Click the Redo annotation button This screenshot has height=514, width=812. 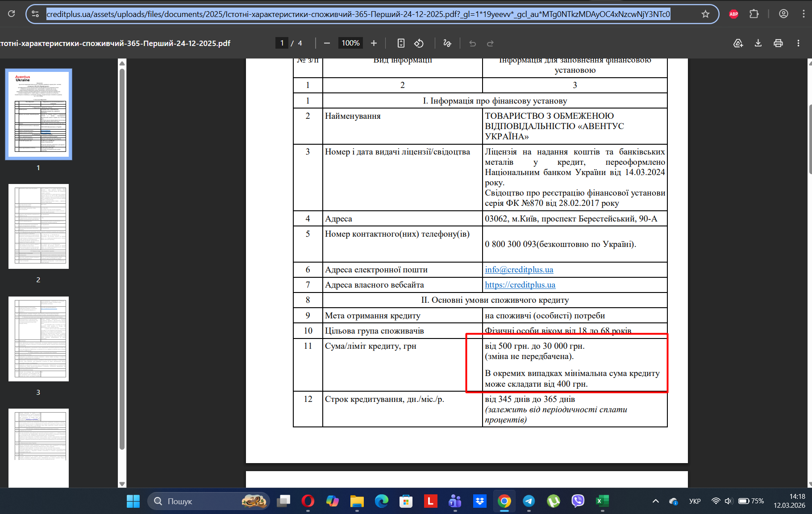click(x=490, y=43)
